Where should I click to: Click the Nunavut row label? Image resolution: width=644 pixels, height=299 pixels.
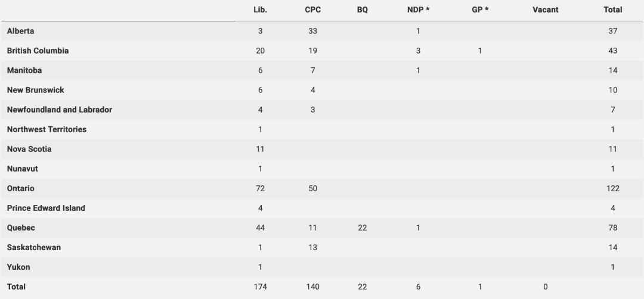coord(23,169)
